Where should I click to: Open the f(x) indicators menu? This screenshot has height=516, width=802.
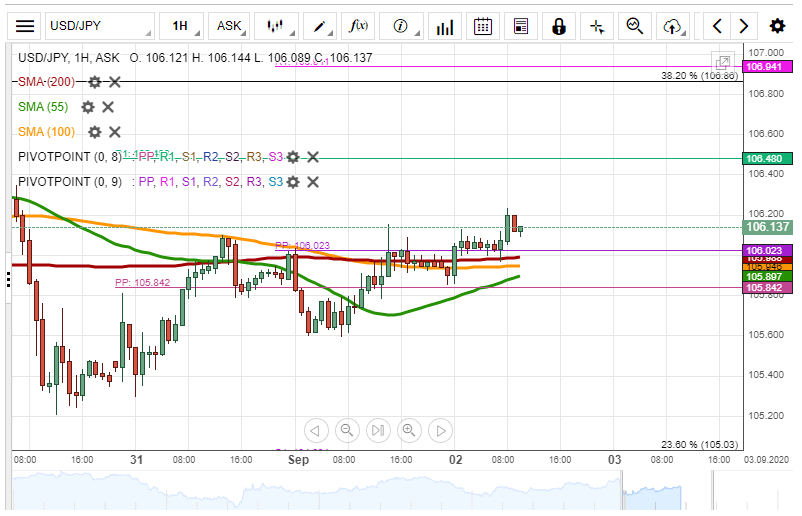(358, 26)
